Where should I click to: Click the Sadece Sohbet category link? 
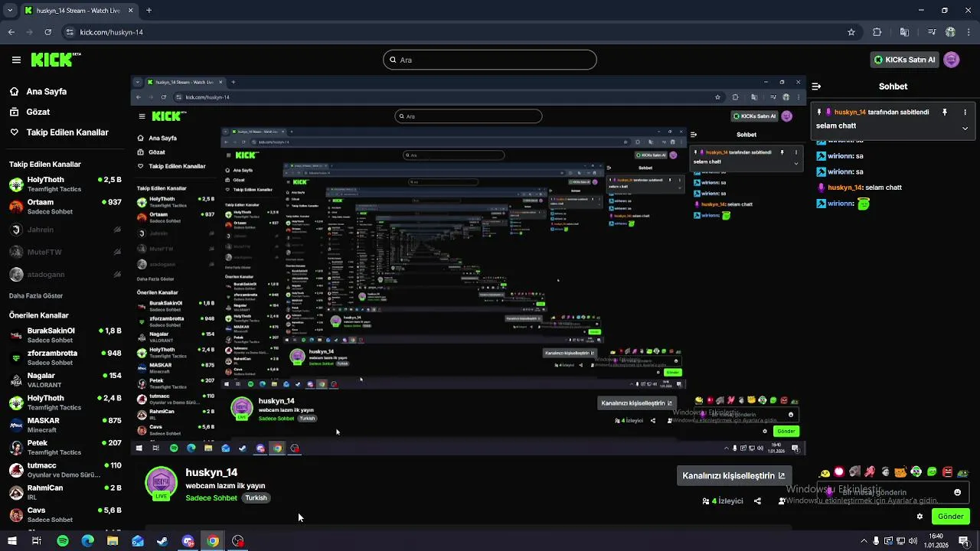[x=211, y=498]
